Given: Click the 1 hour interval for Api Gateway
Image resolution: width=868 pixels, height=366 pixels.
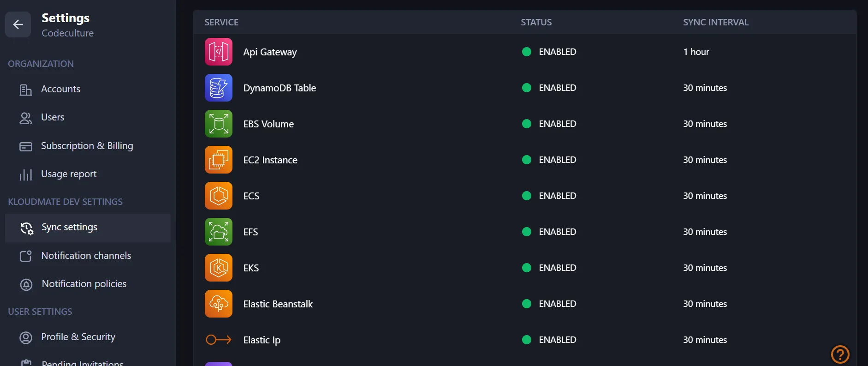Looking at the screenshot, I should point(696,52).
